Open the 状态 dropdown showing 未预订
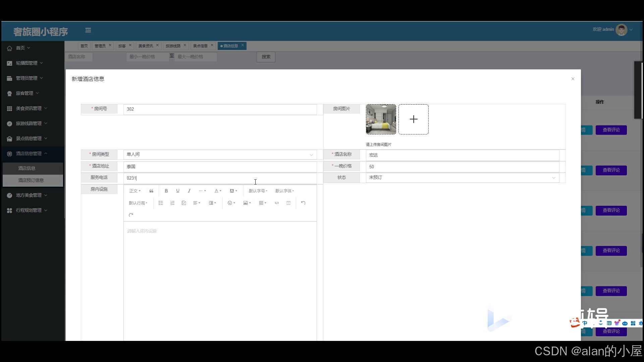This screenshot has height=362, width=644. coord(462,178)
